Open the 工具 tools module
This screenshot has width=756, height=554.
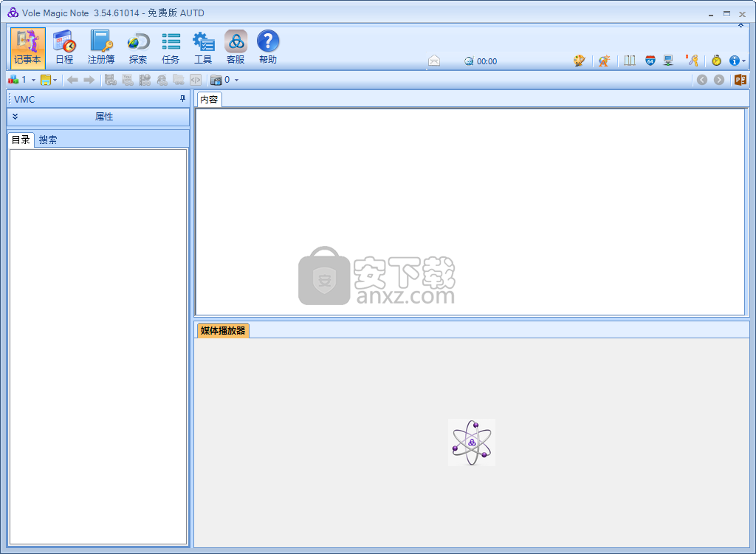point(203,48)
